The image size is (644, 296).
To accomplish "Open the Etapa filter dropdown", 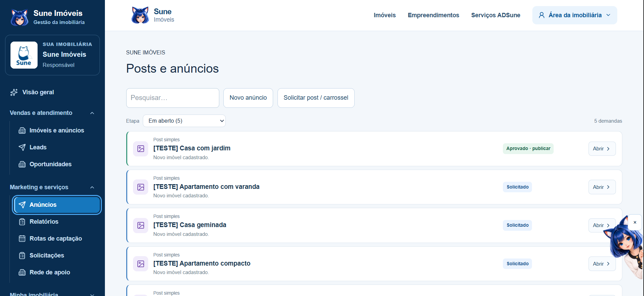I will tap(184, 121).
